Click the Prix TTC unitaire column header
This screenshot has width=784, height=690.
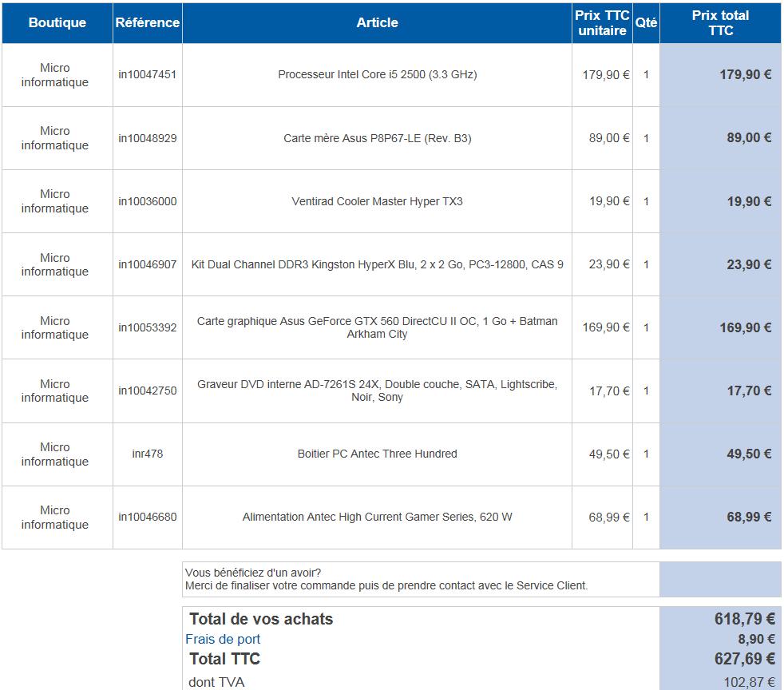[x=602, y=22]
